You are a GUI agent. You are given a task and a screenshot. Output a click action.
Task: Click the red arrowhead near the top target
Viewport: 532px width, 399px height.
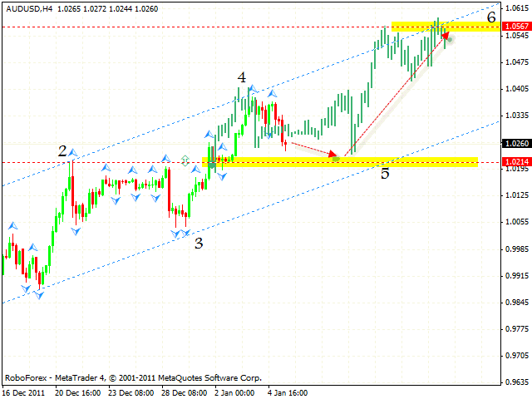pyautogui.click(x=446, y=35)
